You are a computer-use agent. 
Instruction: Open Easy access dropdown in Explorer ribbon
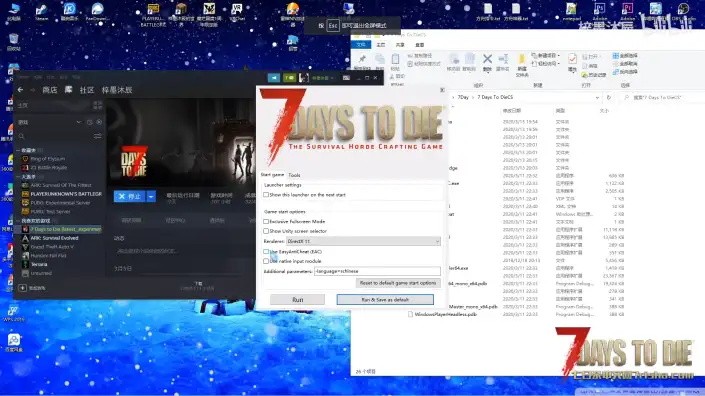(546, 64)
